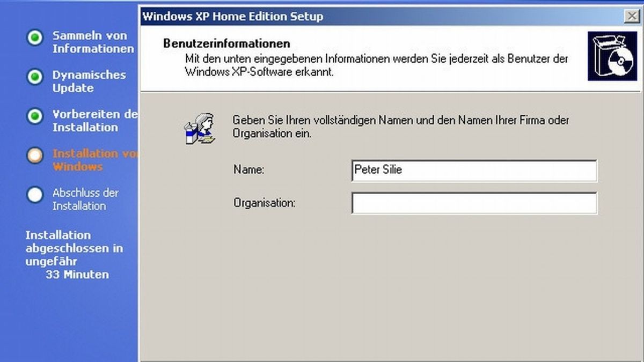Click the Dynamisches Update step label

(x=89, y=82)
